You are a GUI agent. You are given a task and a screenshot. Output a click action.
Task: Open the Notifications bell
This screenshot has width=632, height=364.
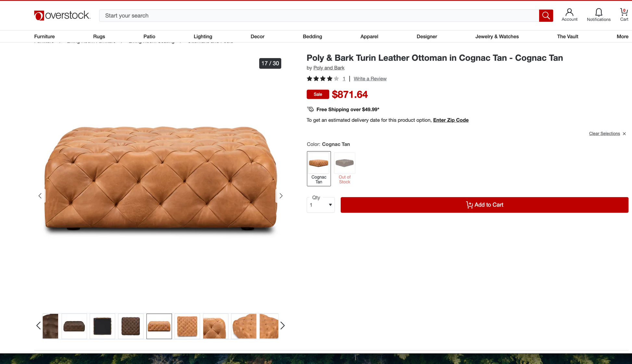click(x=599, y=15)
